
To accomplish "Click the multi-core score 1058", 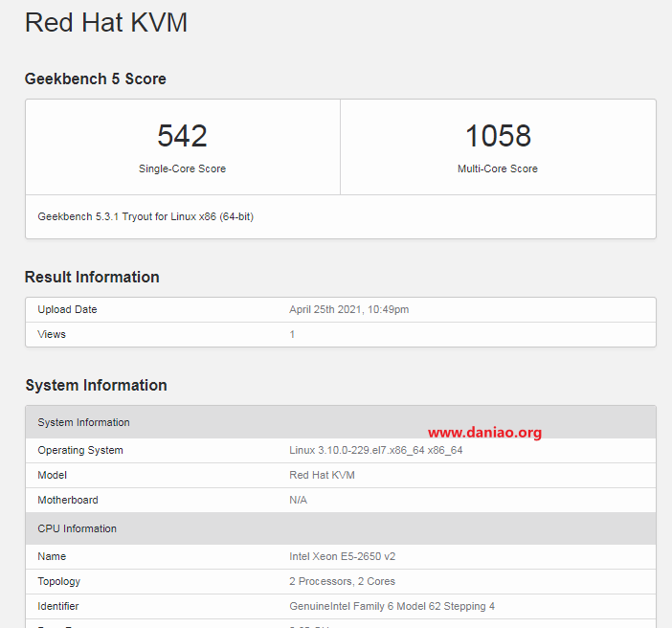I will (498, 135).
